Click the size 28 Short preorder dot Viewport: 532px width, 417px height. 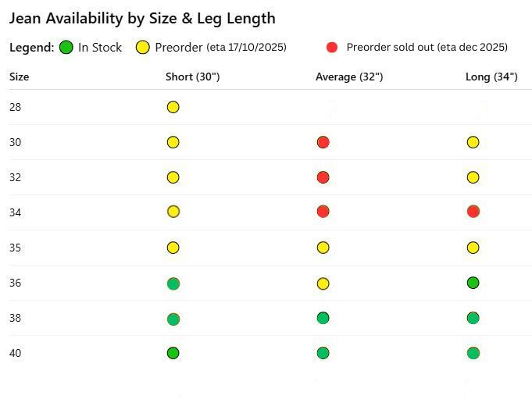tap(173, 107)
